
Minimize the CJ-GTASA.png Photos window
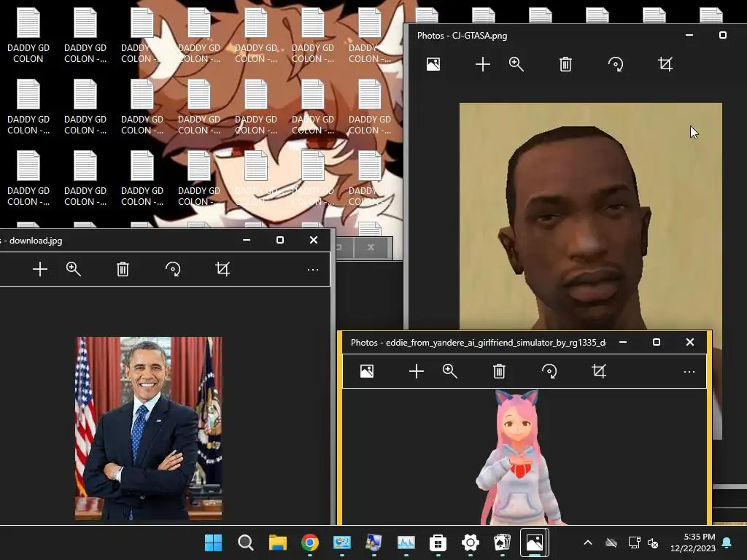[689, 35]
